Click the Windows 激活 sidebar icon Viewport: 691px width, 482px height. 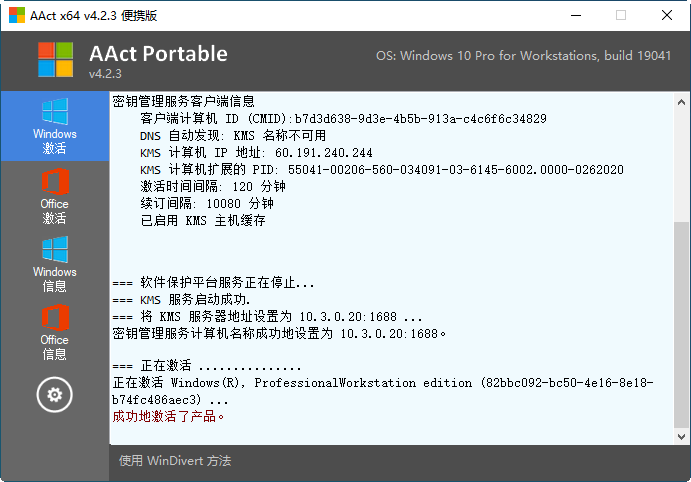coord(54,125)
